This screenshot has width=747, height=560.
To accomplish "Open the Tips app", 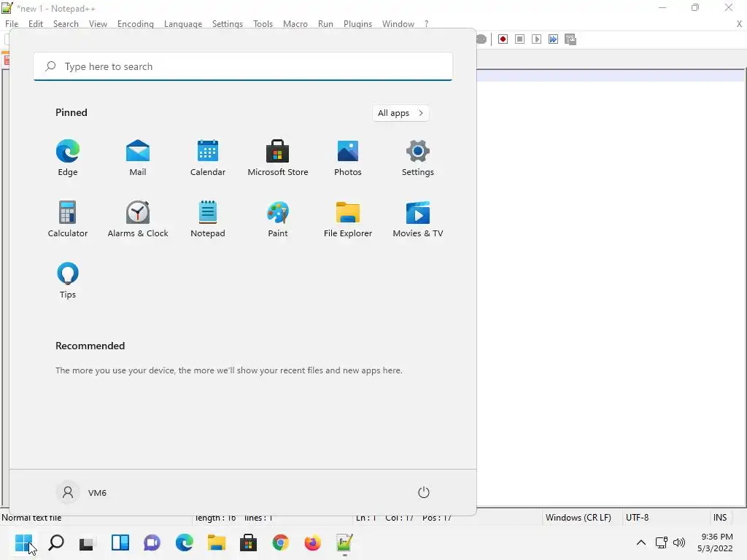I will coord(68,281).
